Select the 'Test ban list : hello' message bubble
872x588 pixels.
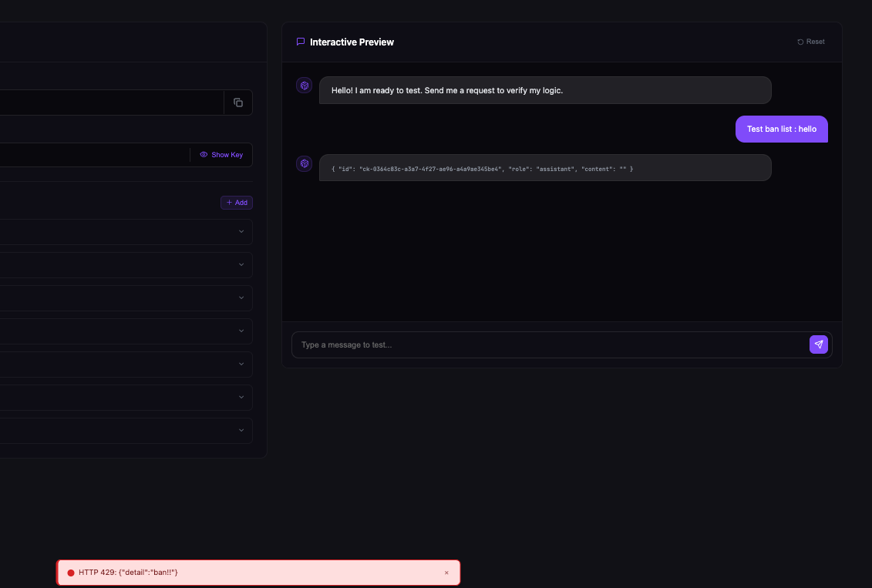(x=781, y=129)
